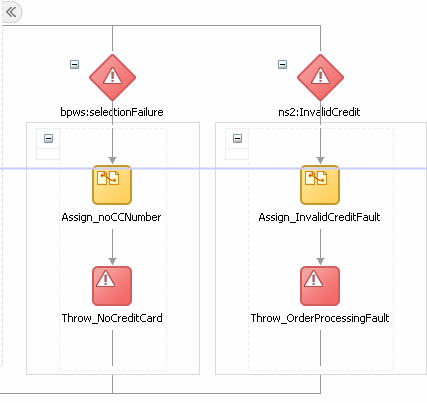This screenshot has width=427, height=403.
Task: Collapse the sequence containing Assign_noCCNumber
Action: [48, 138]
